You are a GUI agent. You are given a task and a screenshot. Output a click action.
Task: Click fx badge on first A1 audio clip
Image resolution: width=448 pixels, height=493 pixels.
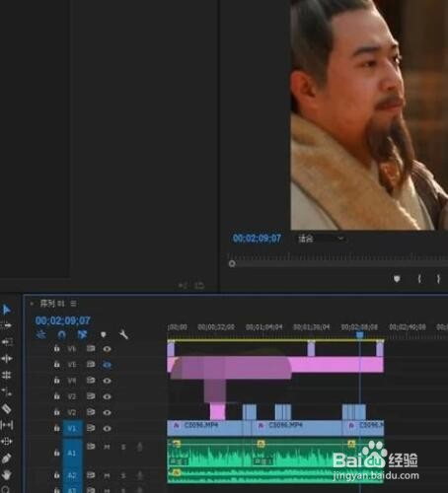177,444
